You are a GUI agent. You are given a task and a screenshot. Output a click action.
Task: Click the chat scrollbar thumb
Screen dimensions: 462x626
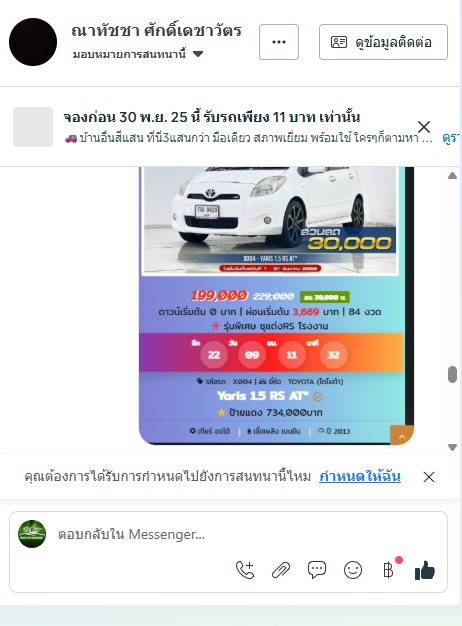pos(452,374)
